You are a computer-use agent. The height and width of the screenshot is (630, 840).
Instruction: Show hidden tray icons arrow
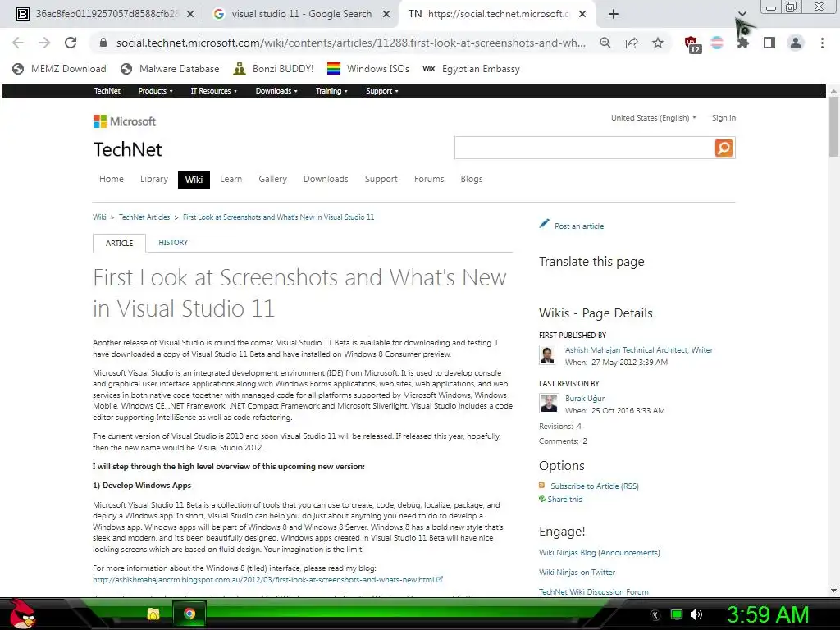click(x=655, y=615)
